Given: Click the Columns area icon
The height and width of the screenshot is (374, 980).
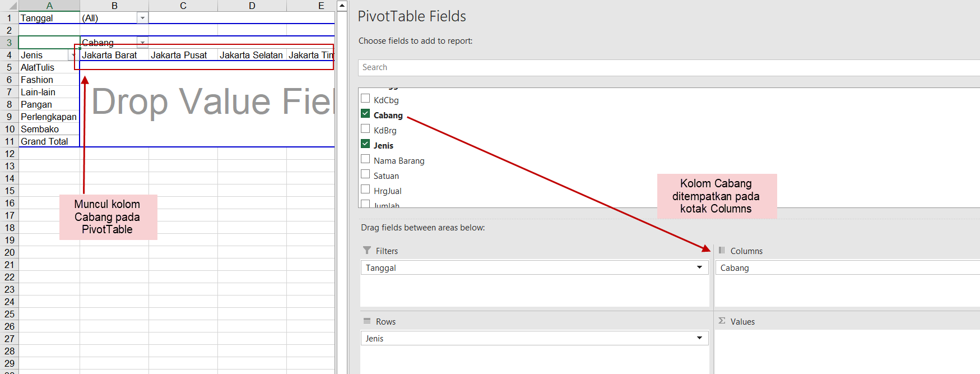Looking at the screenshot, I should coord(722,250).
